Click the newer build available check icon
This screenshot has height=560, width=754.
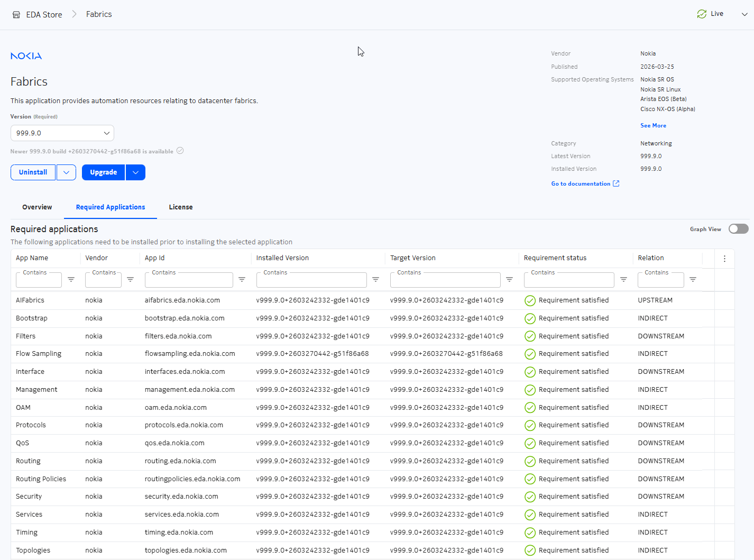(x=180, y=151)
